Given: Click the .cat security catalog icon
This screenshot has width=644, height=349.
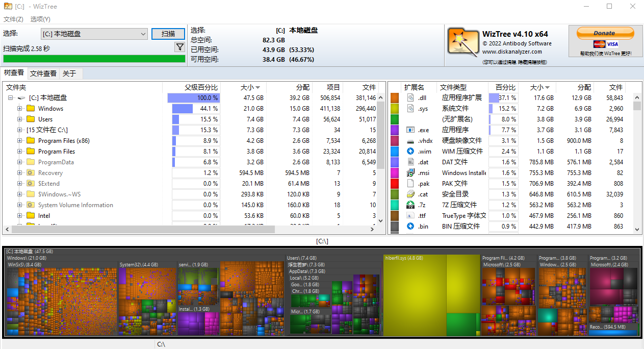Looking at the screenshot, I should pyautogui.click(x=409, y=194).
